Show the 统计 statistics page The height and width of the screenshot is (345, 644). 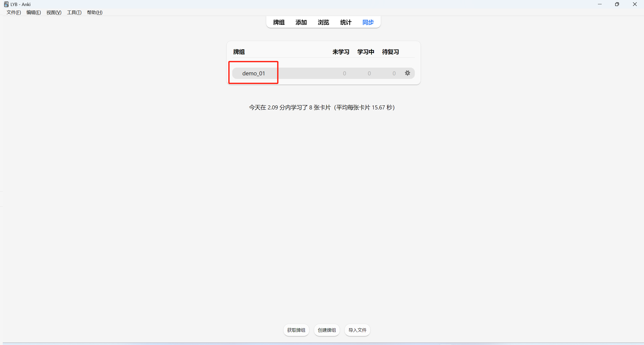point(346,22)
